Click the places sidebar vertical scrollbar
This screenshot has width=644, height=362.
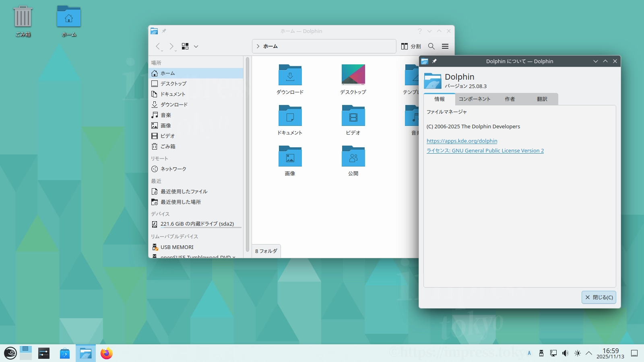(x=248, y=155)
